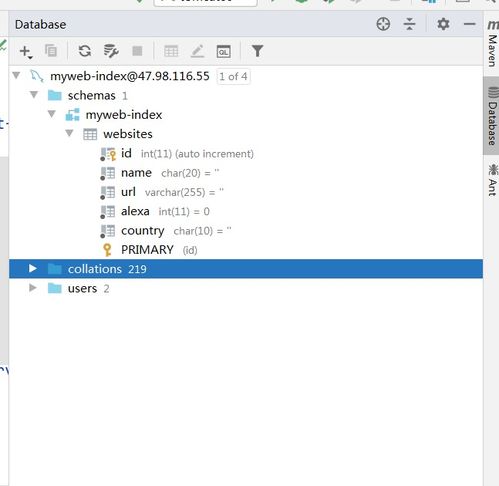499x486 pixels.
Task: Expand the collations folder arrow
Action: [x=32, y=268]
